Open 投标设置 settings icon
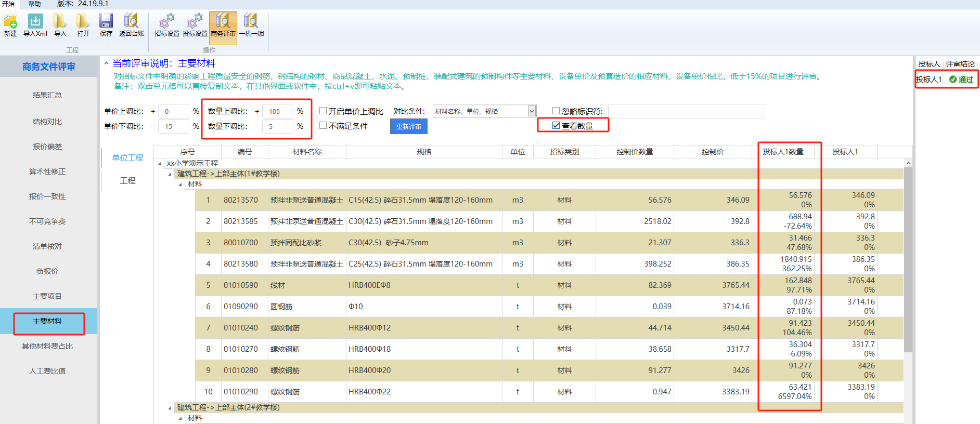Viewport: 980px width, 424px height. pyautogui.click(x=195, y=22)
